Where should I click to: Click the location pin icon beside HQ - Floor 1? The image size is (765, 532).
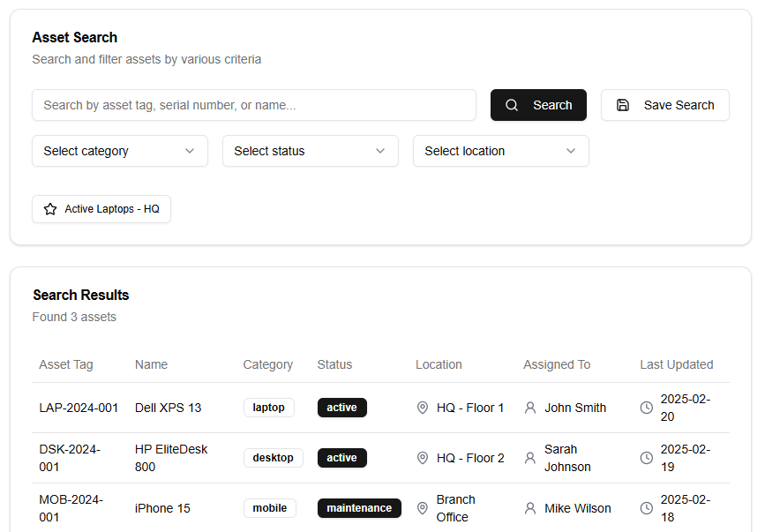click(x=423, y=408)
